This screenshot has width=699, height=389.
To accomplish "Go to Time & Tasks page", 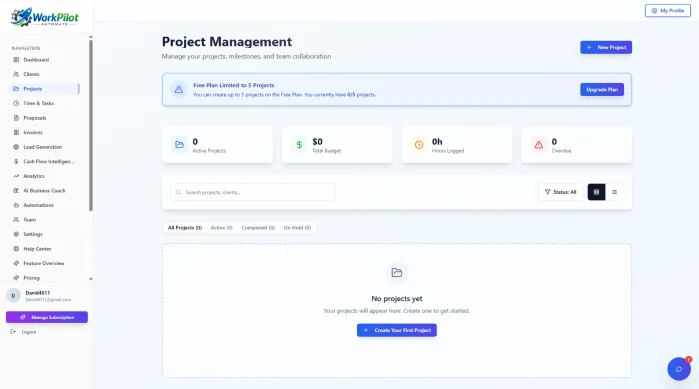I will pos(45,103).
